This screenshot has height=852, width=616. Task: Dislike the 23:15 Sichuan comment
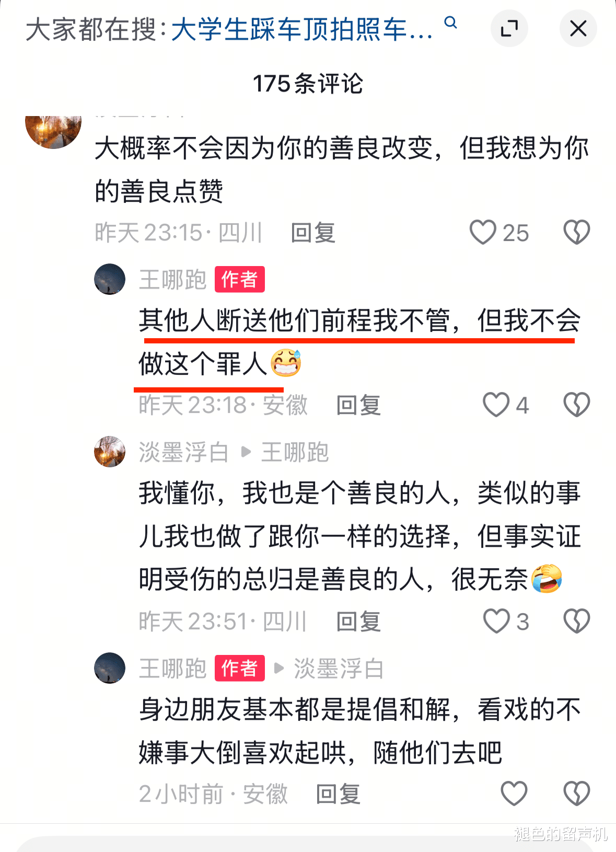[576, 232]
